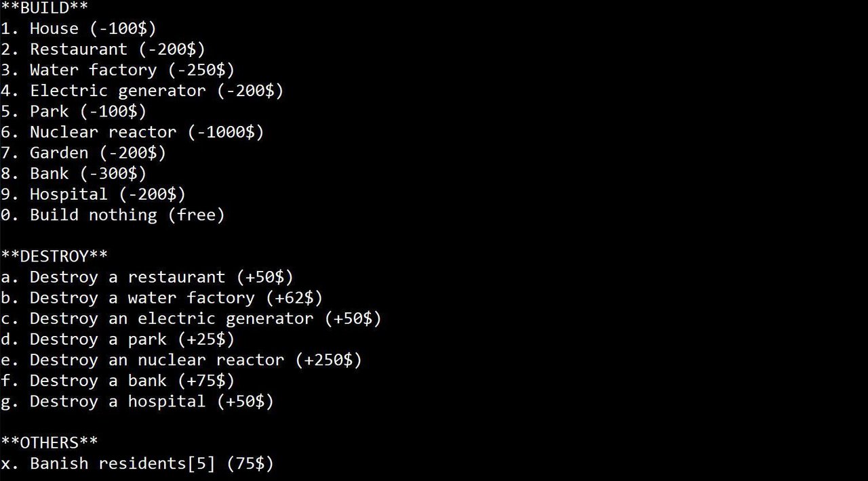The width and height of the screenshot is (868, 481).
Task: Click Destroy a park entry
Action: coord(118,339)
